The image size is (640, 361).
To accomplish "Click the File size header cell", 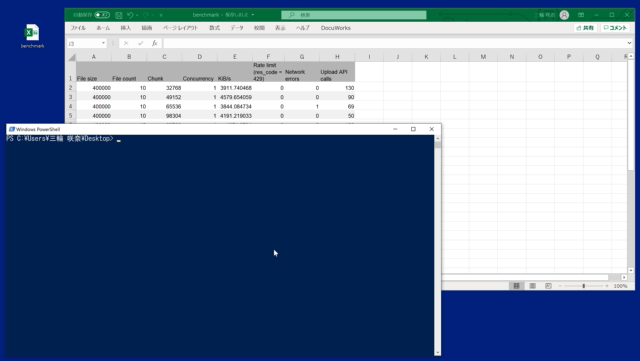I will pos(93,72).
